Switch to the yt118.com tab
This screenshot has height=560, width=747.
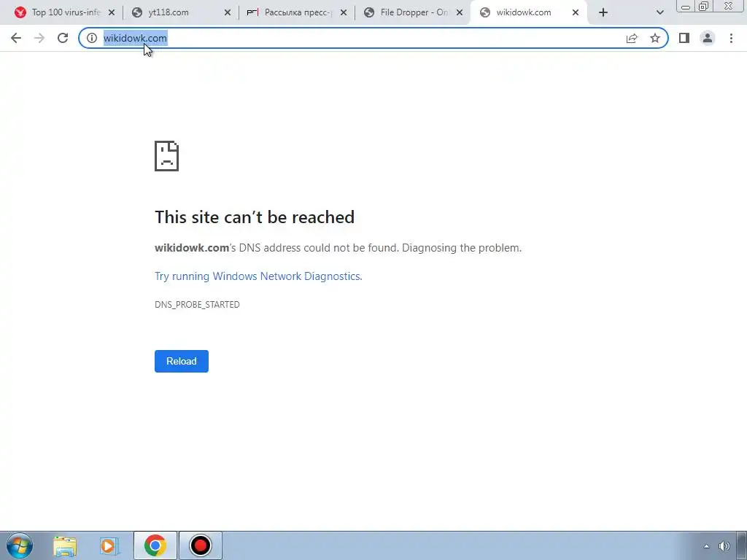pos(181,13)
